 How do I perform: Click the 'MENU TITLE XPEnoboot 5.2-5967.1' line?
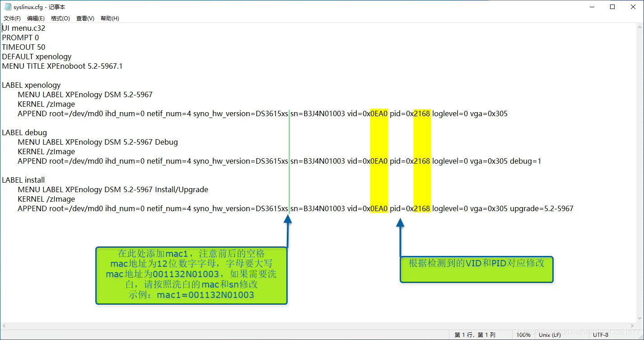[62, 66]
